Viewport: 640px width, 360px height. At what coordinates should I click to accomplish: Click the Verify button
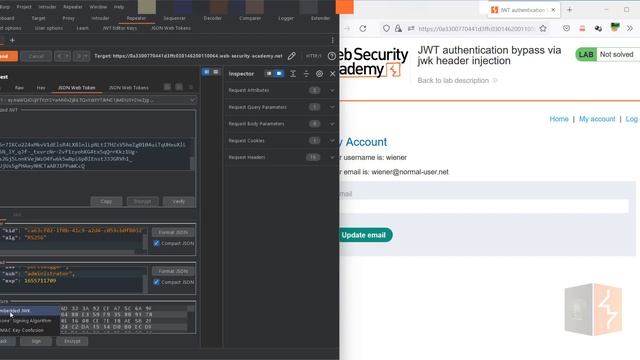tap(179, 202)
